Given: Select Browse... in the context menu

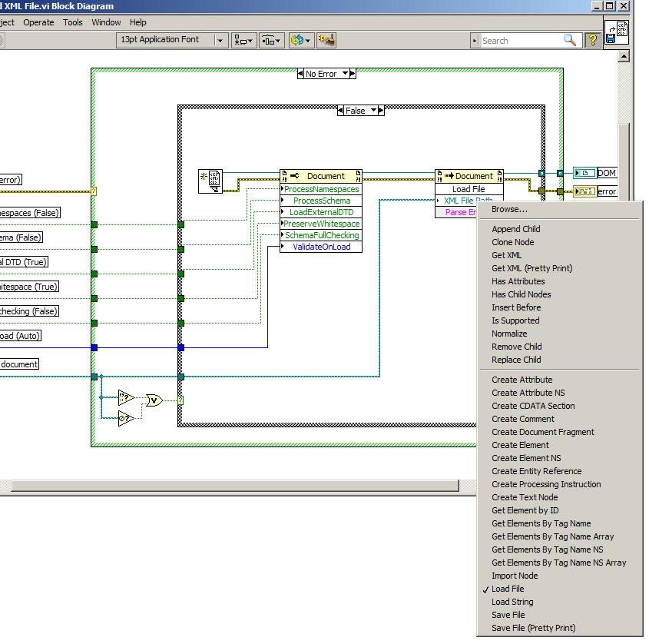Looking at the screenshot, I should click(x=509, y=209).
